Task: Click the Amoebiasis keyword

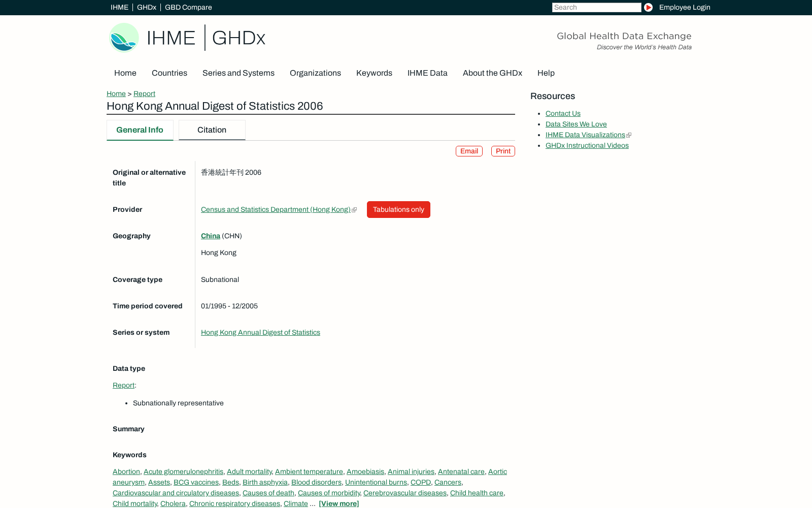Action: point(365,471)
